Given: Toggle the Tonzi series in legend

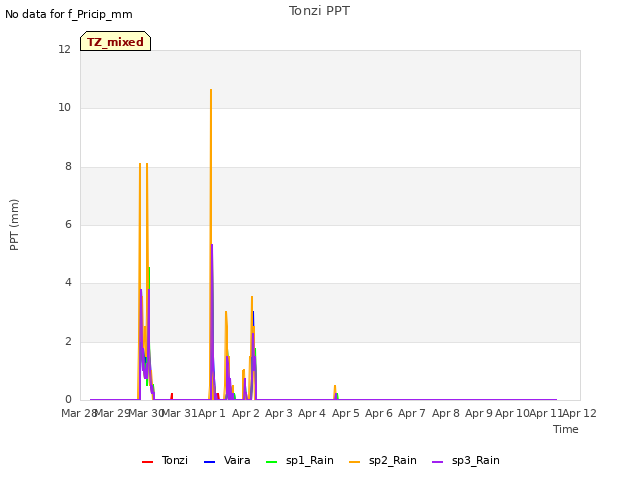Looking at the screenshot, I should (165, 460).
